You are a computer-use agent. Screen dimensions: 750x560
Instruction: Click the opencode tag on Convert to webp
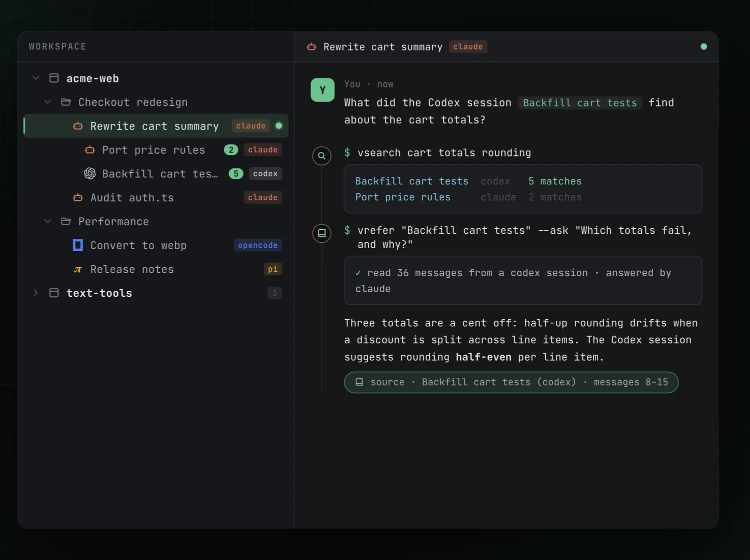tap(258, 245)
